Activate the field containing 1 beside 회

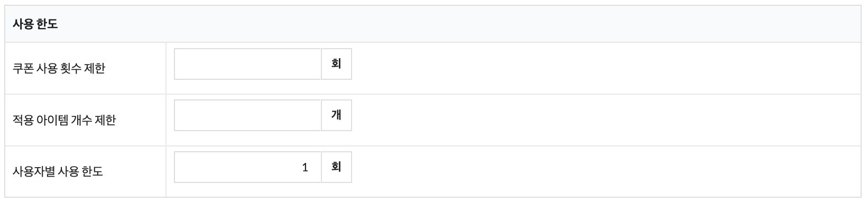[247, 167]
